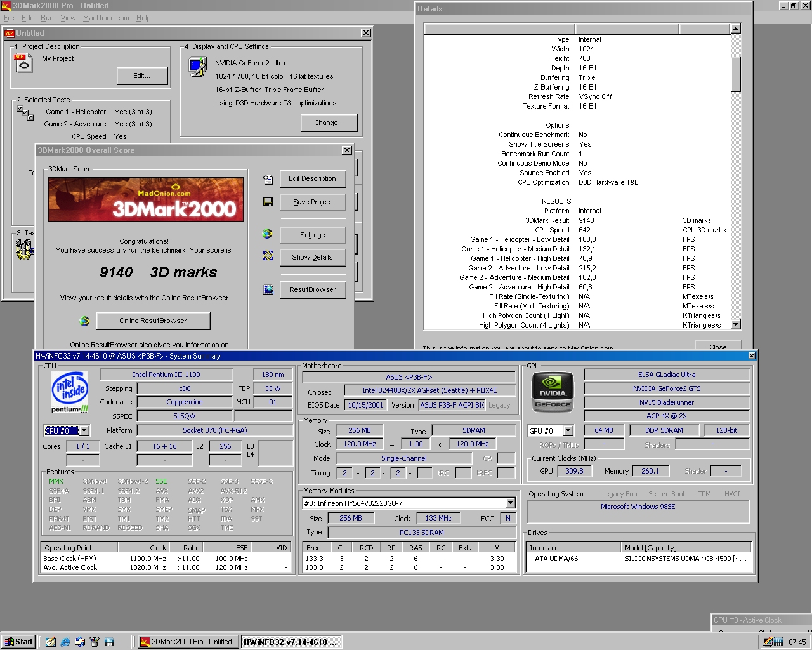Click the 3DMark Result 9140 row in Details
This screenshot has height=650, width=812.
click(x=577, y=220)
